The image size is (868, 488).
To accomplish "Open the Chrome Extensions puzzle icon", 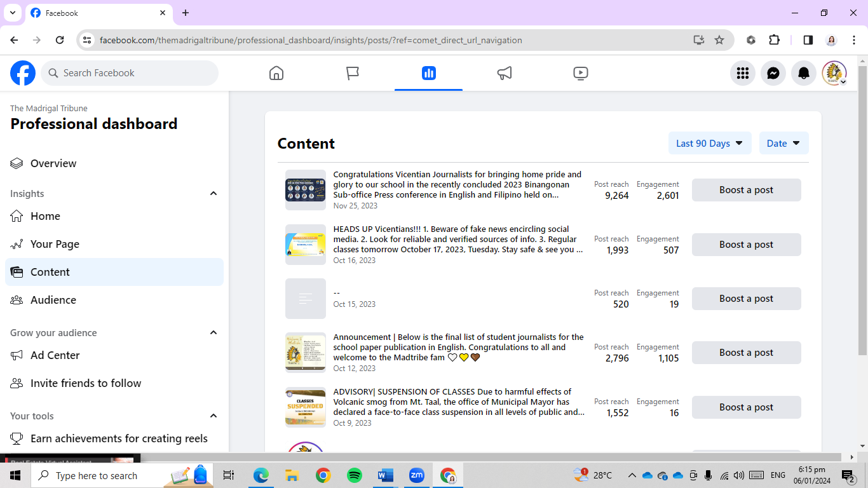I will [774, 40].
